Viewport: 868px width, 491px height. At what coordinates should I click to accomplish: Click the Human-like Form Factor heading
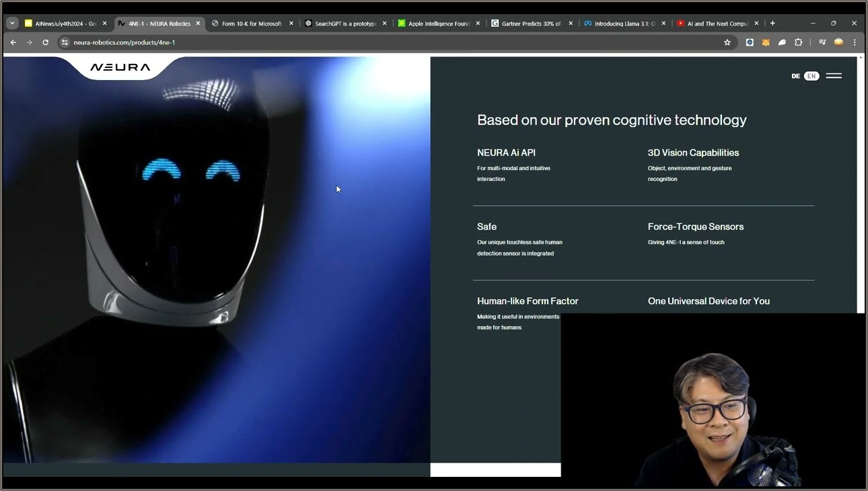(528, 301)
